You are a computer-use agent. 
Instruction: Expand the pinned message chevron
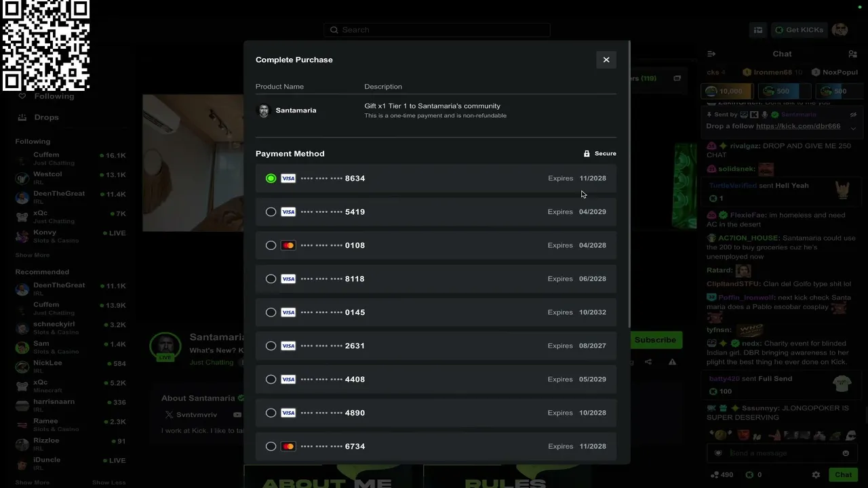point(853,128)
